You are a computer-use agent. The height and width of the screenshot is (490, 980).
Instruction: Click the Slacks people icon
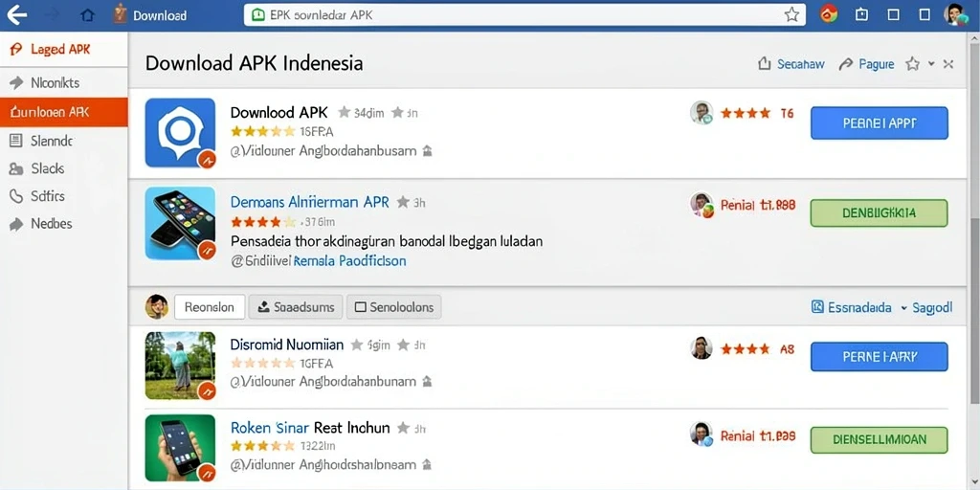point(16,168)
